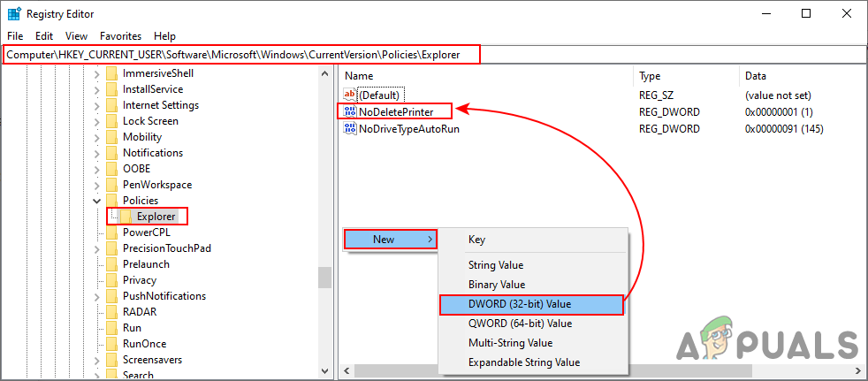Select the Explorer key label

(x=156, y=217)
